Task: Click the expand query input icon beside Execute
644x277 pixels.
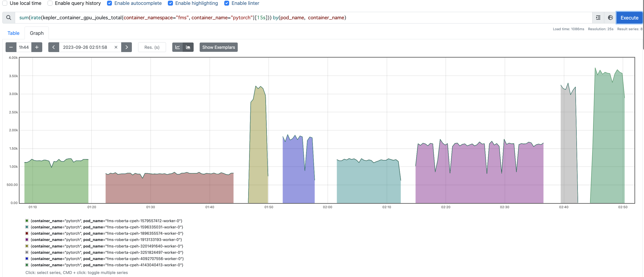Action: point(598,17)
